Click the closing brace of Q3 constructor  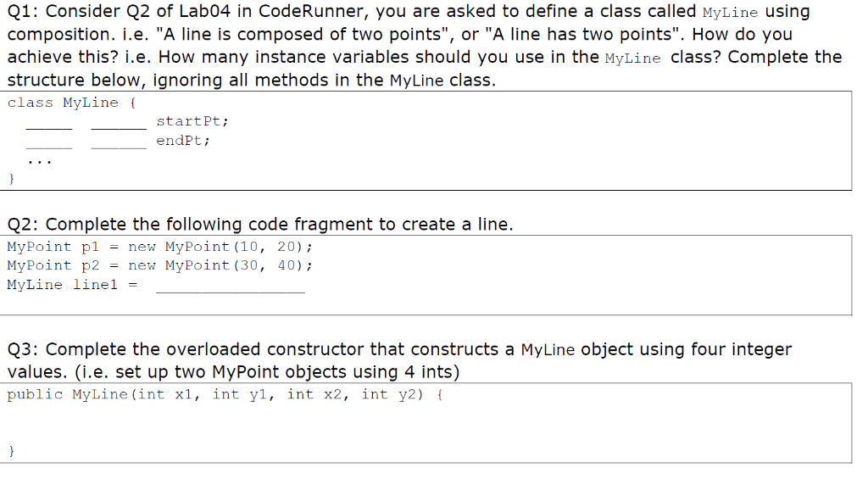pyautogui.click(x=12, y=451)
